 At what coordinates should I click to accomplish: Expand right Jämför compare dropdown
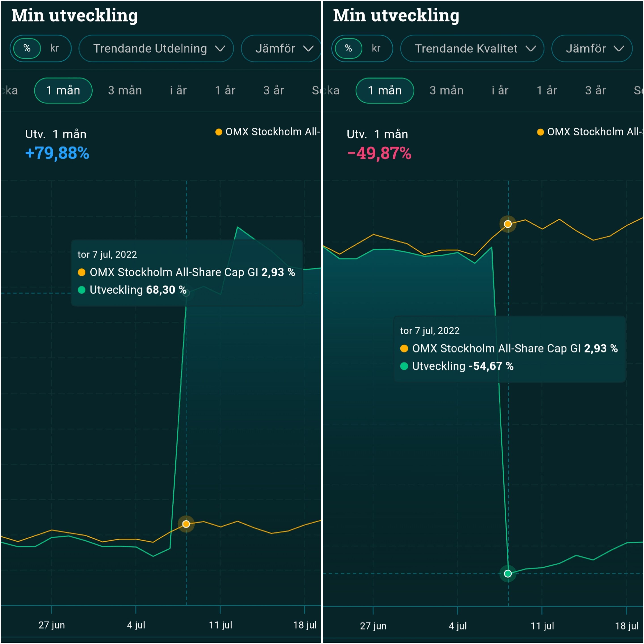tap(592, 49)
